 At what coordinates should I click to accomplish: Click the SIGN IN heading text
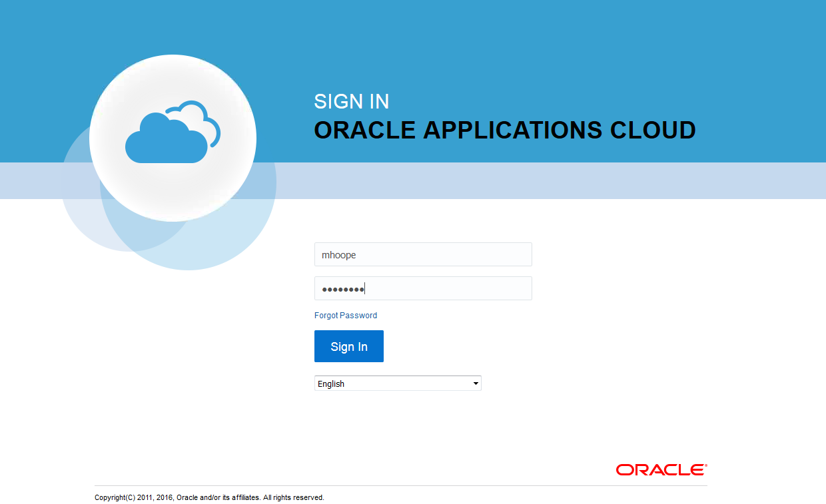[x=352, y=101]
